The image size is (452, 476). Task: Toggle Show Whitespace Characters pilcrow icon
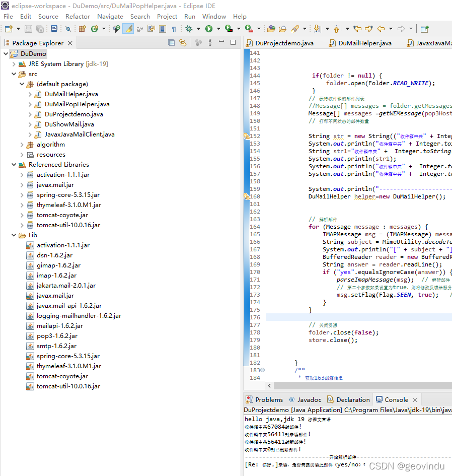tap(174, 29)
